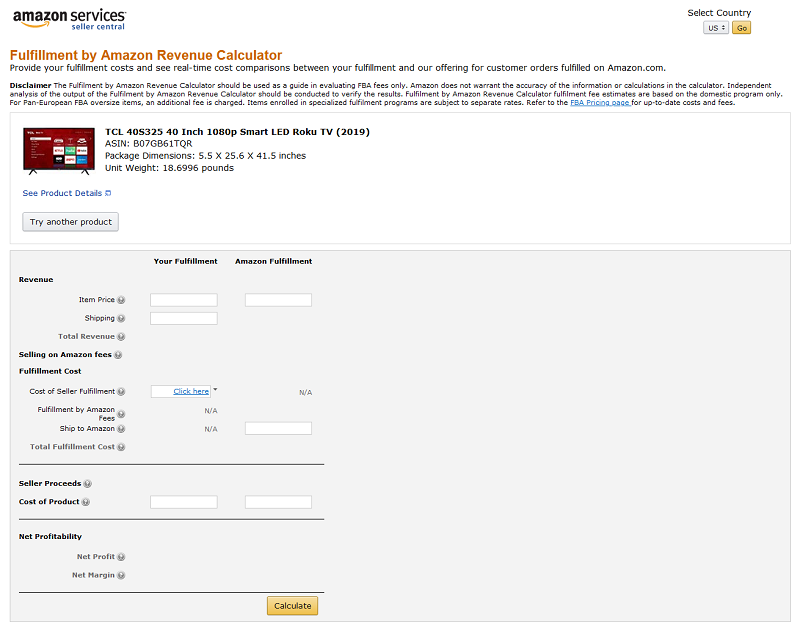The height and width of the screenshot is (622, 800).
Task: Click help icon next to Total Revenue
Action: point(121,337)
